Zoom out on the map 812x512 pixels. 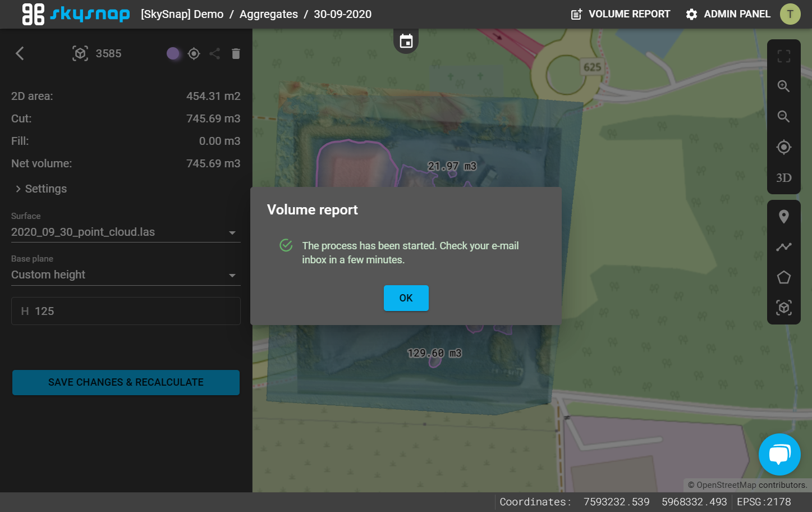(x=784, y=116)
